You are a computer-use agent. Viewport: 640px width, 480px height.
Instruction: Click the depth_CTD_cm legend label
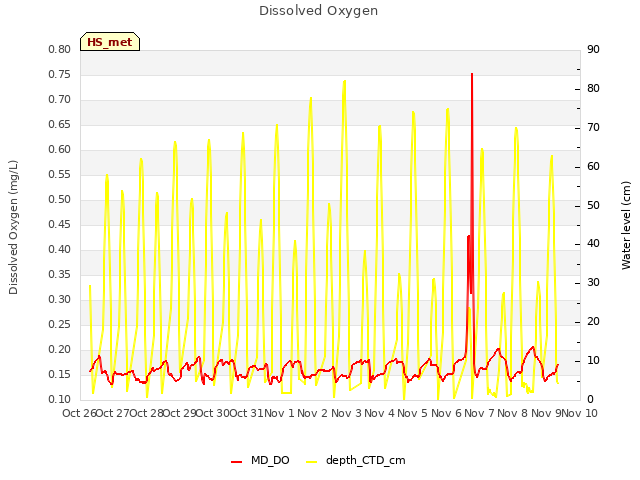[366, 460]
